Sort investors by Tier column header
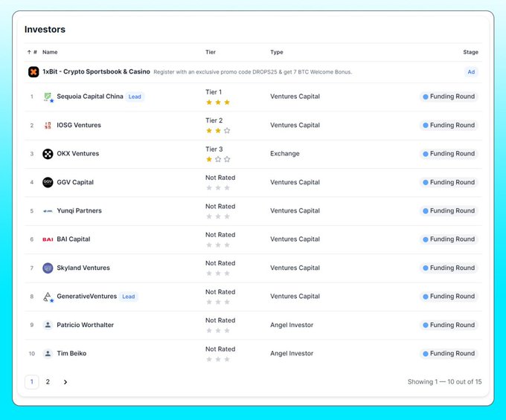The image size is (506, 420). pos(211,52)
